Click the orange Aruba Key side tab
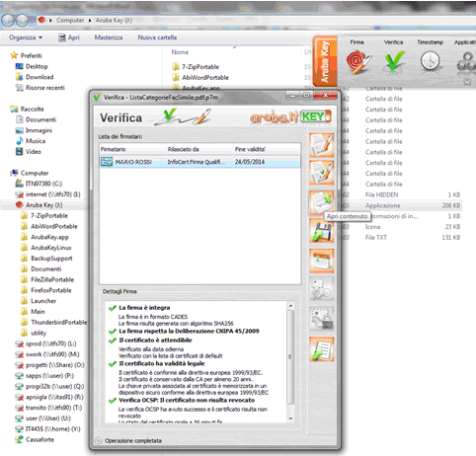 coord(325,61)
